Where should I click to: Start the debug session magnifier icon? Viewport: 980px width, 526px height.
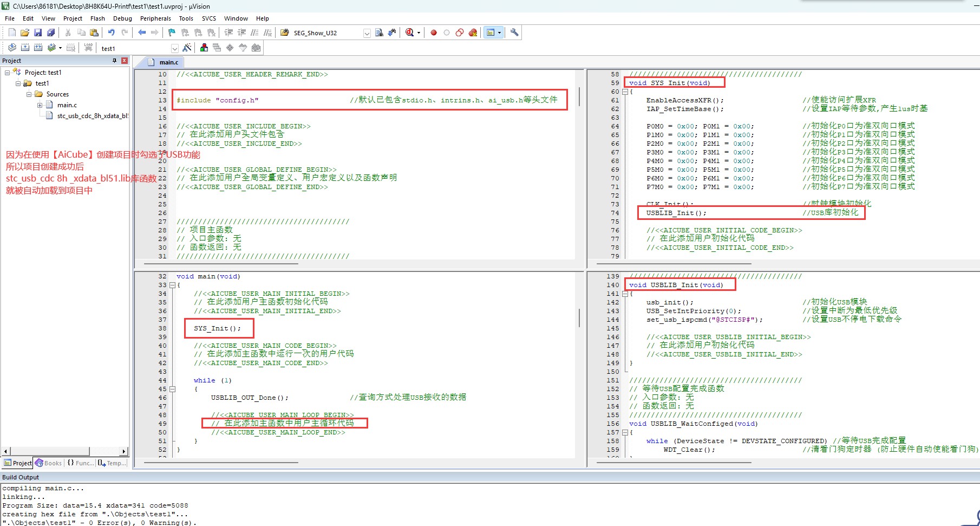[x=410, y=33]
